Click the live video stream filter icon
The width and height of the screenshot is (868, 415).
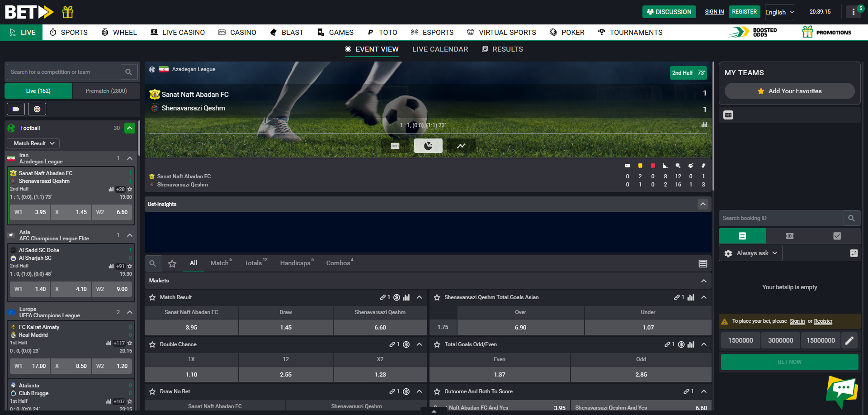16,109
